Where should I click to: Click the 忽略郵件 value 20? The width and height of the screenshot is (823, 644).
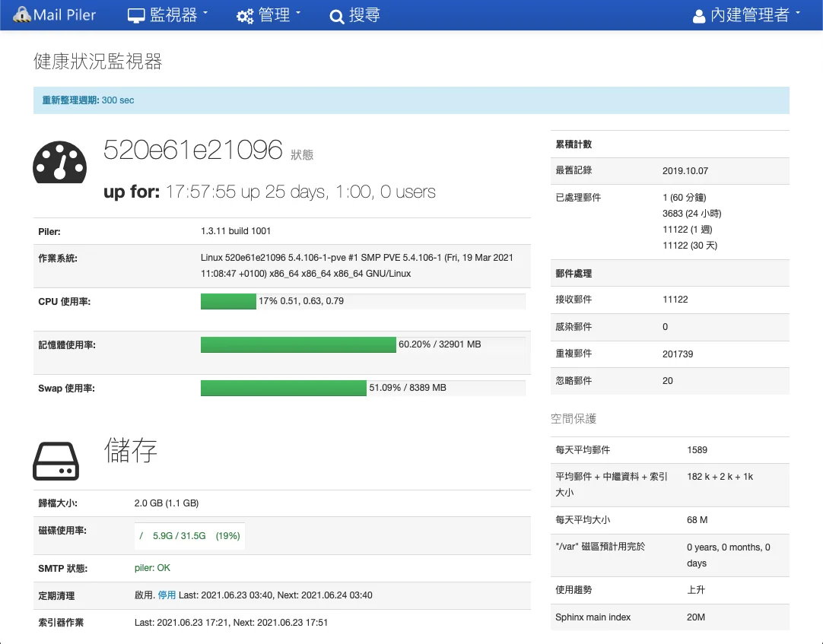(668, 381)
